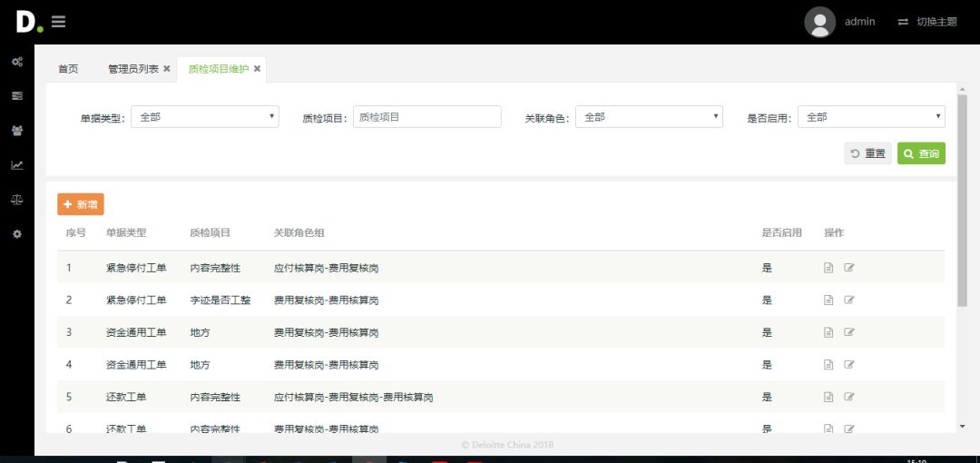The width and height of the screenshot is (980, 463).
Task: Open the single cog sidebar icon
Action: [x=17, y=234]
